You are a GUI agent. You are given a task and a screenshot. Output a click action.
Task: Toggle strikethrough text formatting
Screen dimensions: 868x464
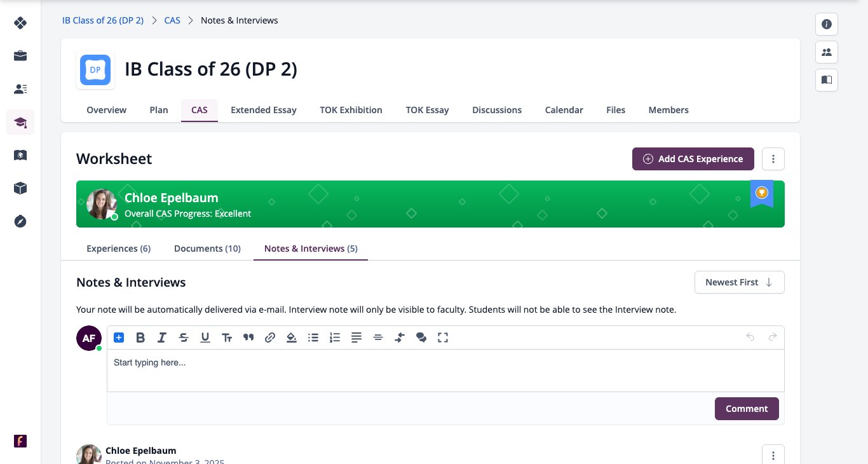pyautogui.click(x=184, y=338)
